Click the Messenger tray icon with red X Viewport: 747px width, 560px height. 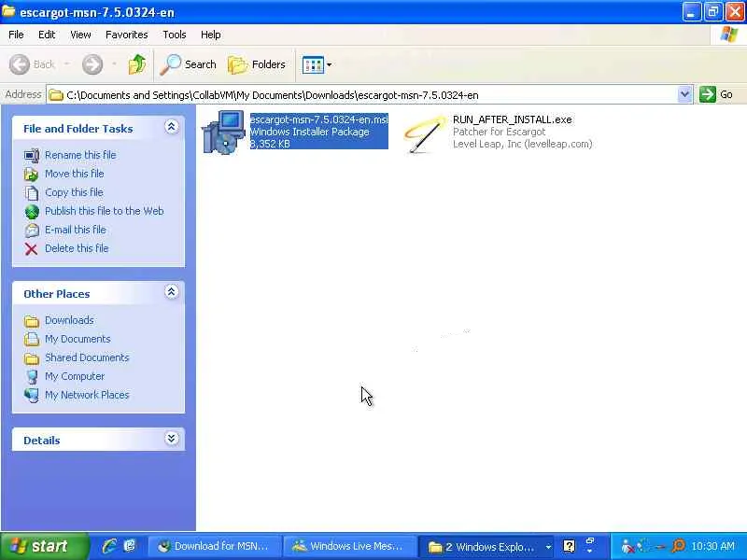627,546
